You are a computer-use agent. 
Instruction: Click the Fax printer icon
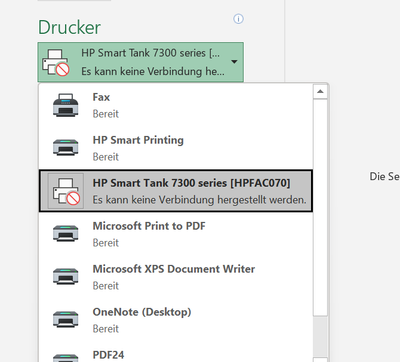tap(66, 105)
